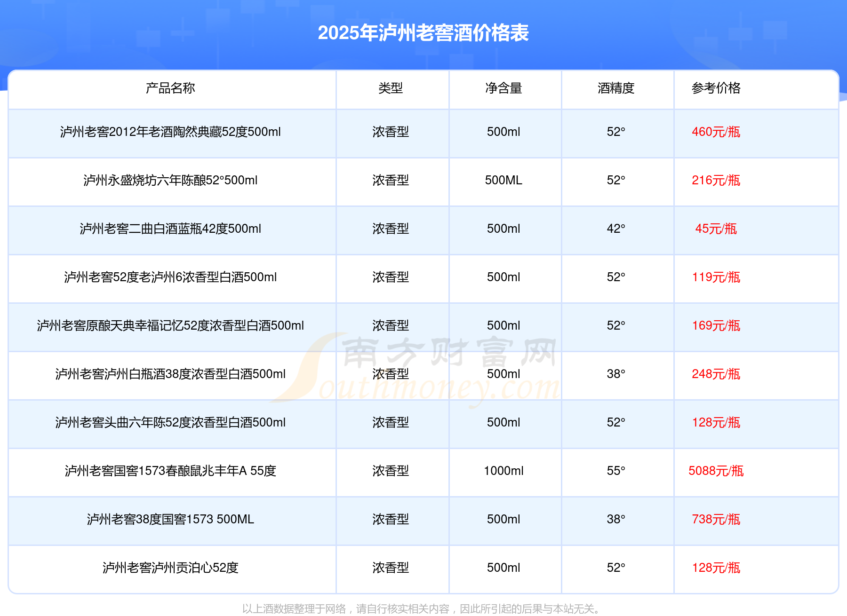Select 泸州老窖2012年老酒陶然典藏52度500ml product name

[170, 132]
